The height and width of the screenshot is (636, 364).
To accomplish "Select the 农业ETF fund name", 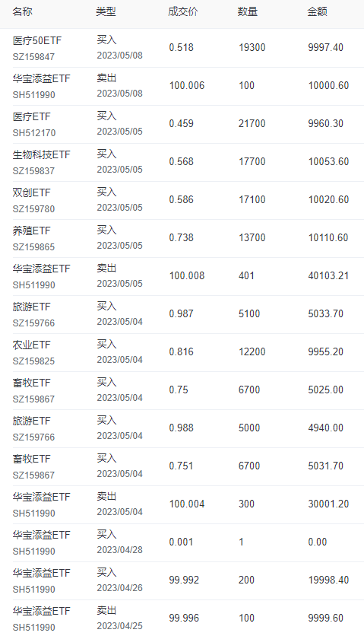I will 31,345.
